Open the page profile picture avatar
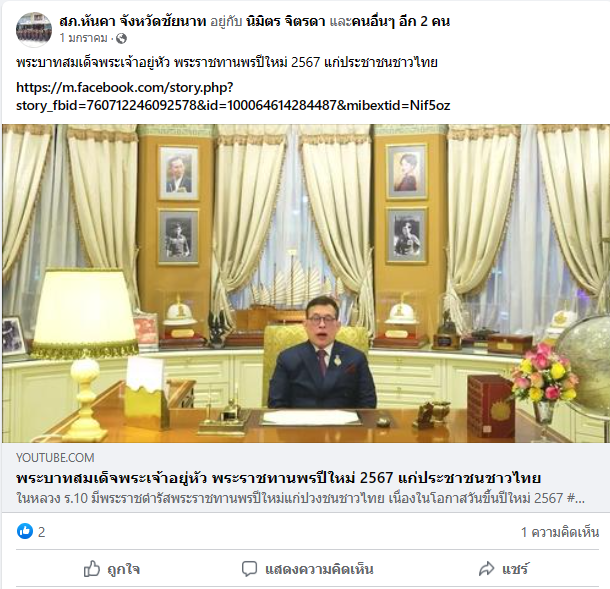The width and height of the screenshot is (610, 589). coord(34,30)
